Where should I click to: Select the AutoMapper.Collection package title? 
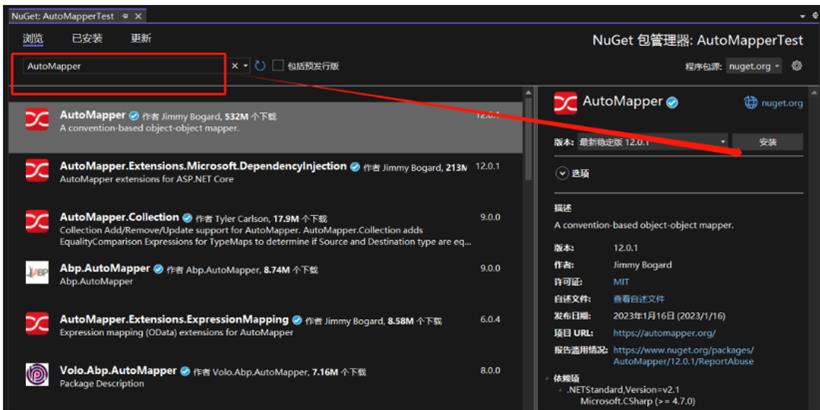click(x=119, y=217)
